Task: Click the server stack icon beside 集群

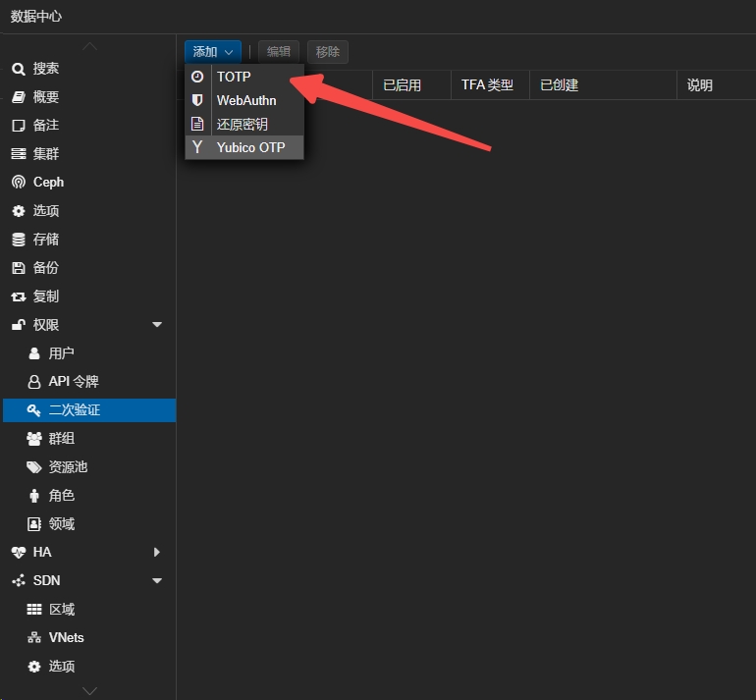Action: pyautogui.click(x=19, y=154)
